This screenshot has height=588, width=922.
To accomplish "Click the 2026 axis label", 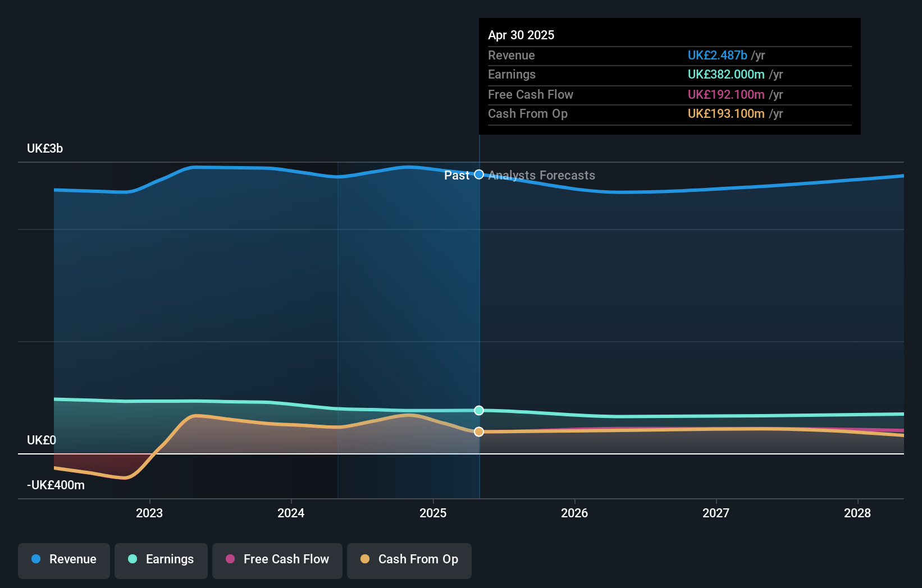I will tap(574, 513).
